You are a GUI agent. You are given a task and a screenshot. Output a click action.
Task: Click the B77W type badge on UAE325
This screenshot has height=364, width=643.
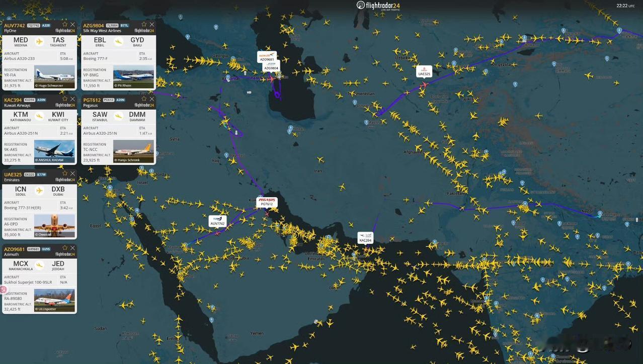point(41,174)
